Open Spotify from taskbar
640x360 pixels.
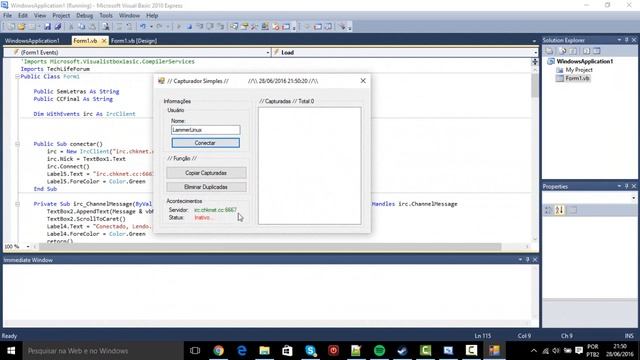coord(380,350)
